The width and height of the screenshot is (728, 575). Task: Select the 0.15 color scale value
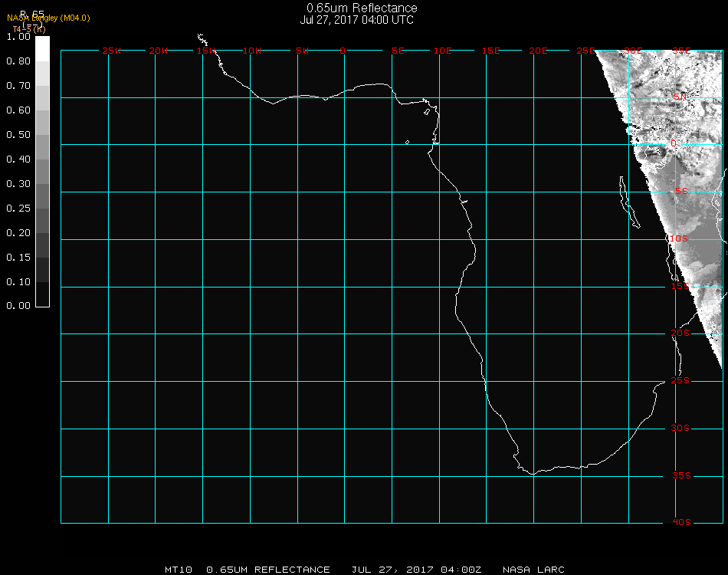pyautogui.click(x=18, y=258)
